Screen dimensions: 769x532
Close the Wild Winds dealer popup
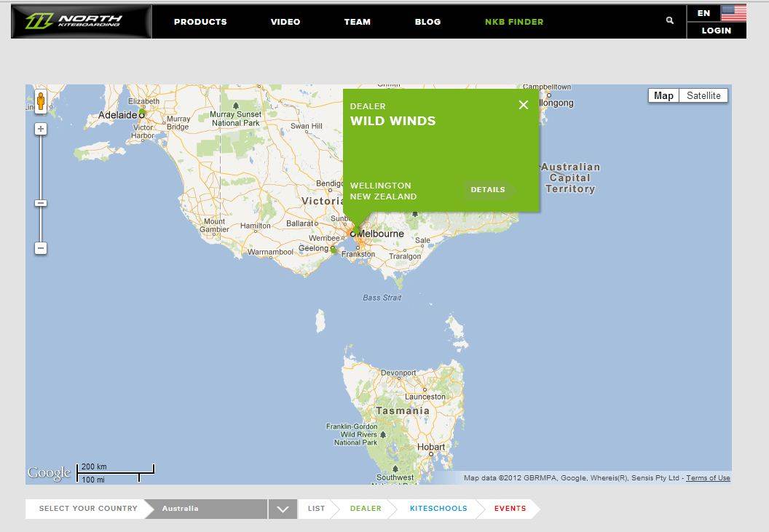point(523,105)
